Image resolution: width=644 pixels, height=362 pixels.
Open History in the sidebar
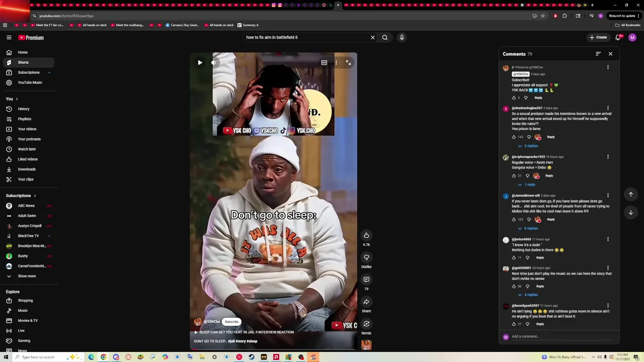tap(28, 109)
